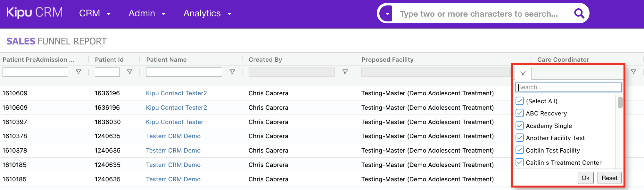Open the Admin dropdown menu
644x190 pixels.
pyautogui.click(x=147, y=13)
